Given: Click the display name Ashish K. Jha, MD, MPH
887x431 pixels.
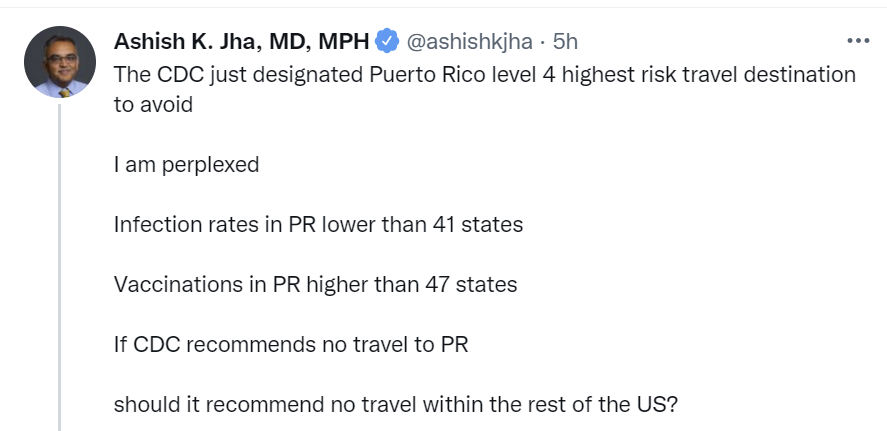Looking at the screenshot, I should (242, 41).
